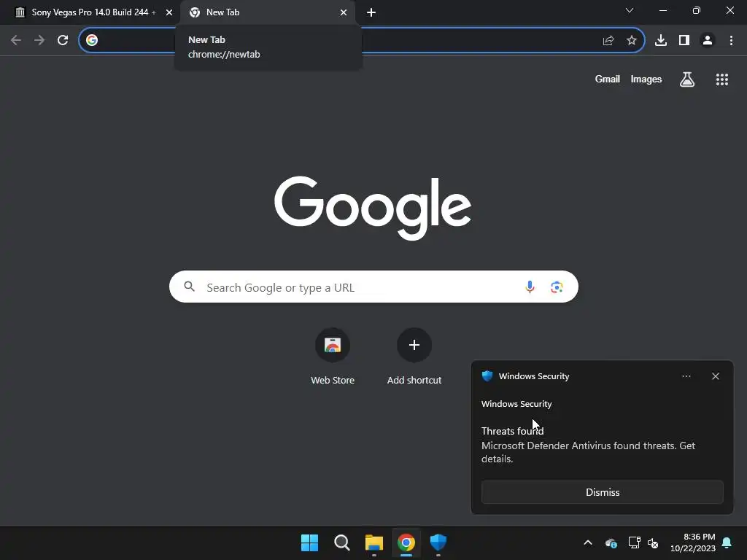Viewport: 747px width, 560px height.
Task: Click the Windows Security shield in notification header
Action: [487, 376]
